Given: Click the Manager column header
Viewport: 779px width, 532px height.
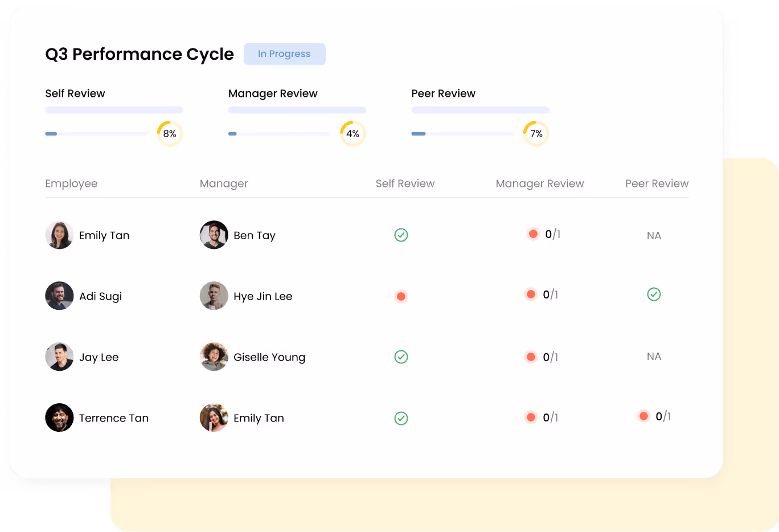Looking at the screenshot, I should click(224, 183).
